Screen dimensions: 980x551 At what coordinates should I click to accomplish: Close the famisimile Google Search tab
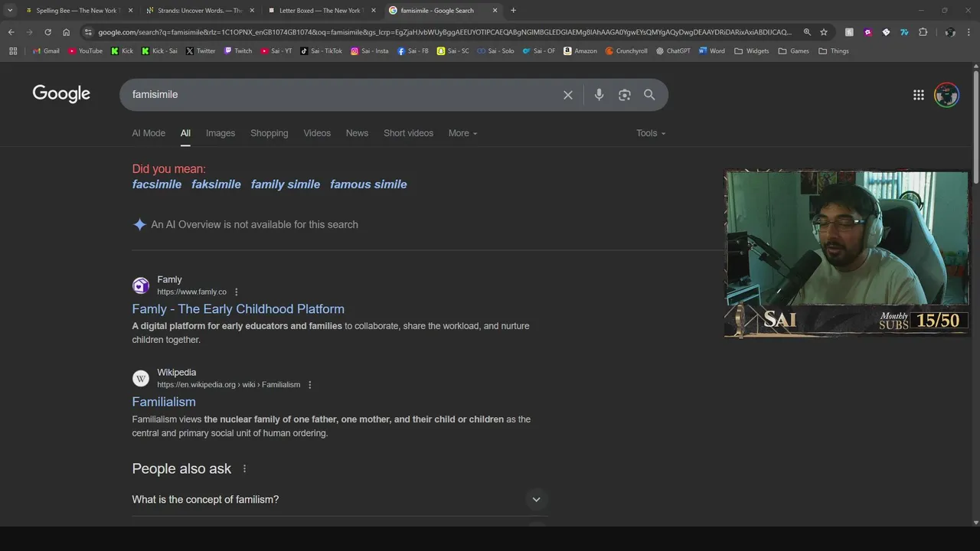click(x=495, y=11)
